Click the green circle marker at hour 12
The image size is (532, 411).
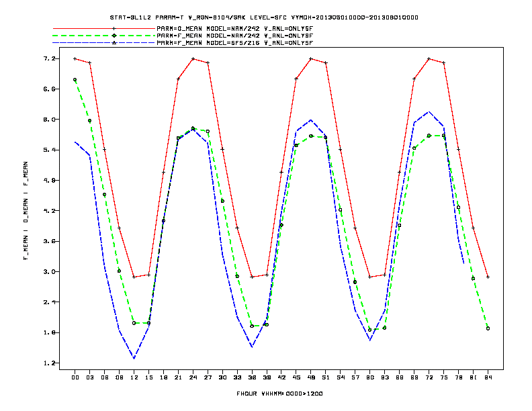(x=134, y=323)
